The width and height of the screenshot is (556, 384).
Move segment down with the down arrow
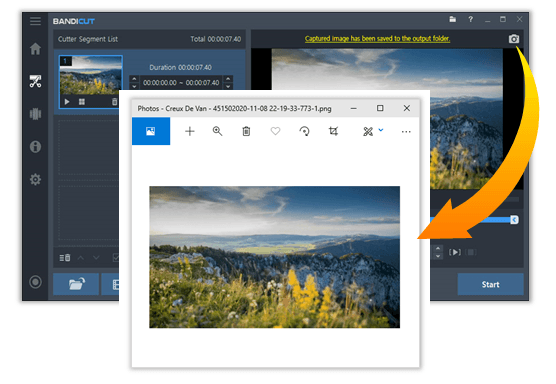pos(96,258)
